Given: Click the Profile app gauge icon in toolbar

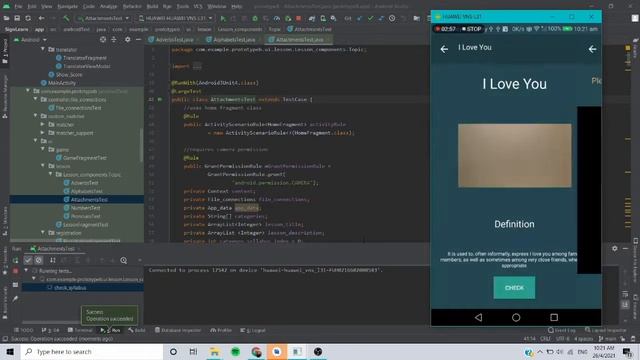Looking at the screenshot, I should pyautogui.click(x=277, y=18).
